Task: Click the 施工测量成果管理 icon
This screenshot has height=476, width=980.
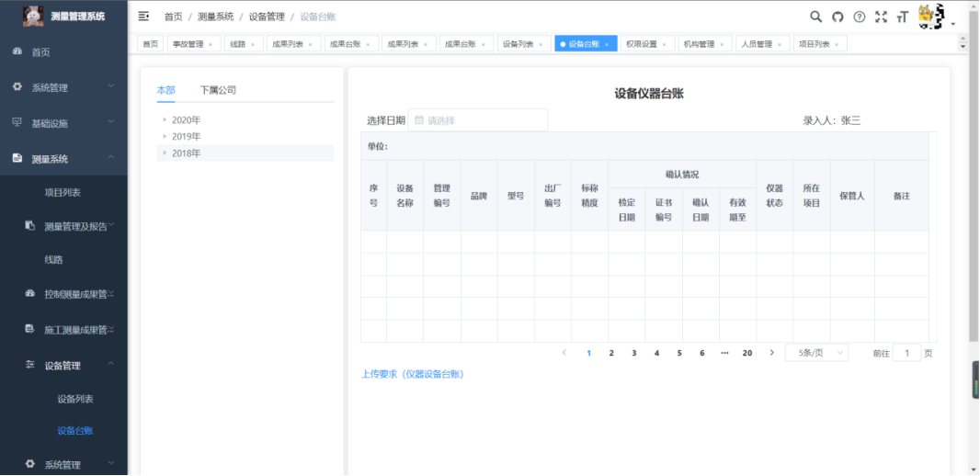Action: (30, 329)
